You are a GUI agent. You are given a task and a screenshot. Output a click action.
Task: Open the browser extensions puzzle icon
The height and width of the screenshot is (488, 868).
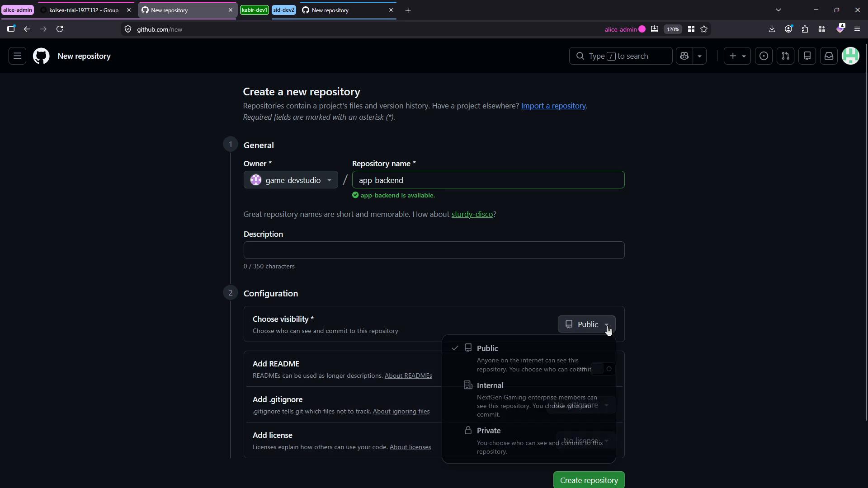pyautogui.click(x=805, y=29)
